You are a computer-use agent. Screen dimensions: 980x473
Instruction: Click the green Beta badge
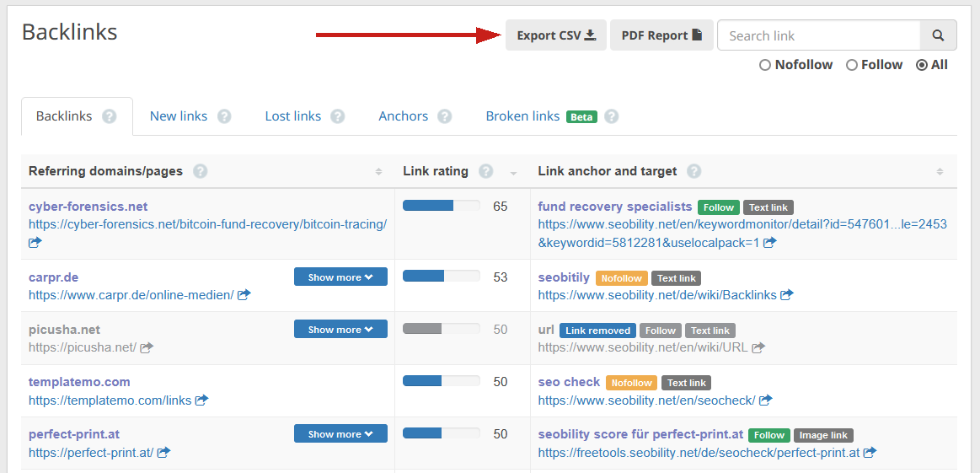(x=581, y=117)
